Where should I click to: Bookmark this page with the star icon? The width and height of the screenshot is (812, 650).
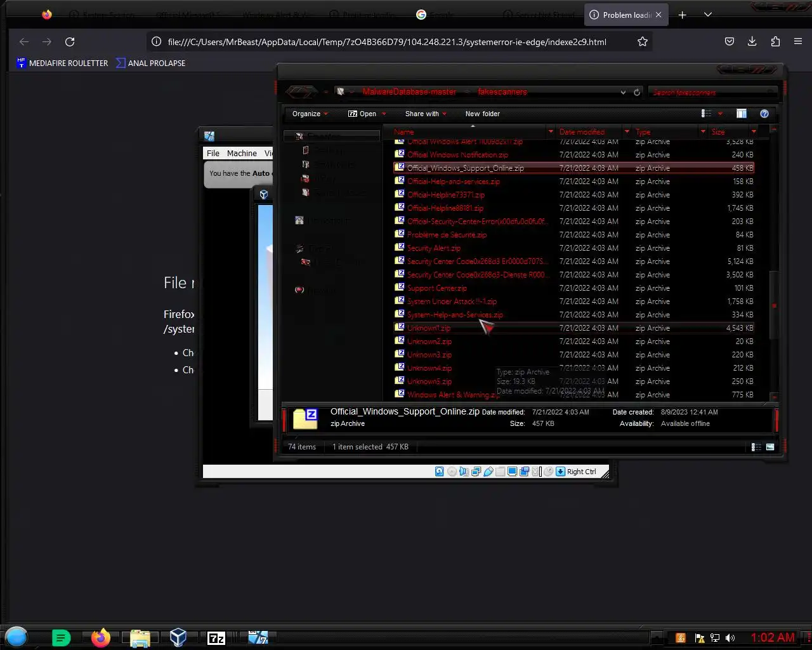pyautogui.click(x=643, y=42)
